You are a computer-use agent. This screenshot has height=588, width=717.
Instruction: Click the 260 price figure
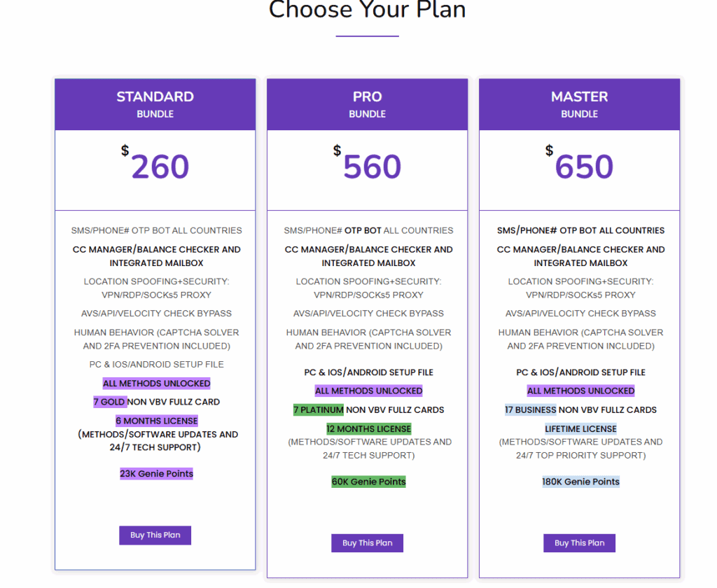(160, 167)
